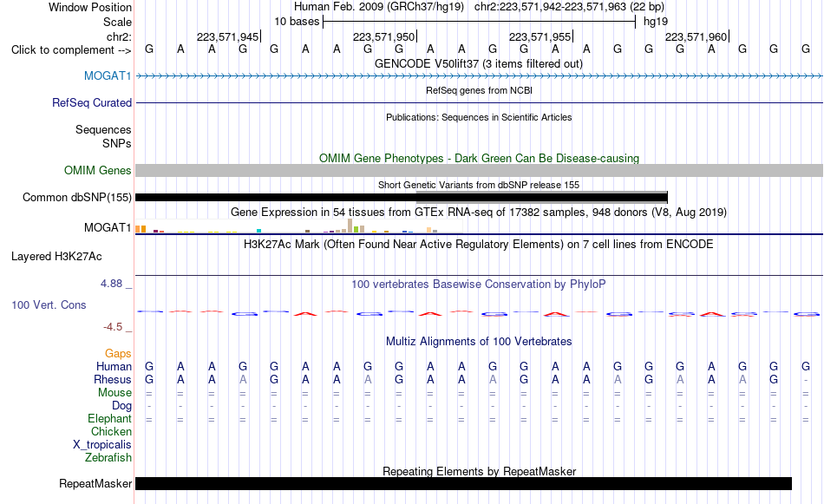Screen dimensions: 824x504
Task: Click the Mouse species label
Action: [x=114, y=393]
